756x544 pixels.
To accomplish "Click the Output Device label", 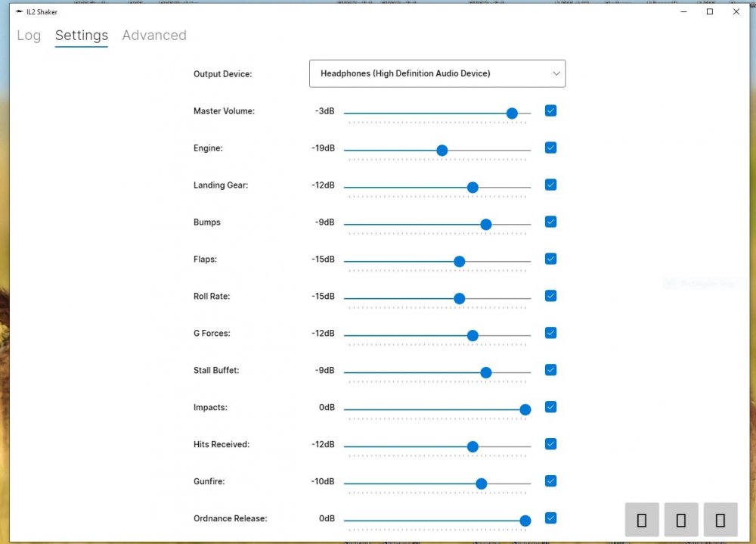I will (x=223, y=74).
